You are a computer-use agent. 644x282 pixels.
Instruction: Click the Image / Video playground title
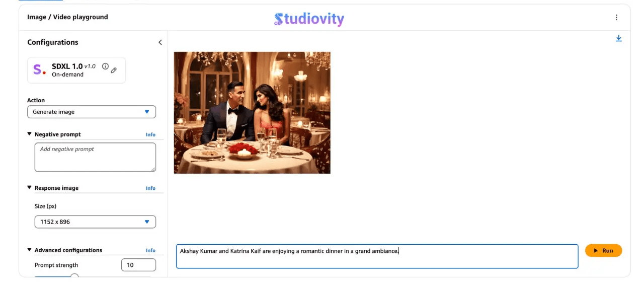[67, 17]
